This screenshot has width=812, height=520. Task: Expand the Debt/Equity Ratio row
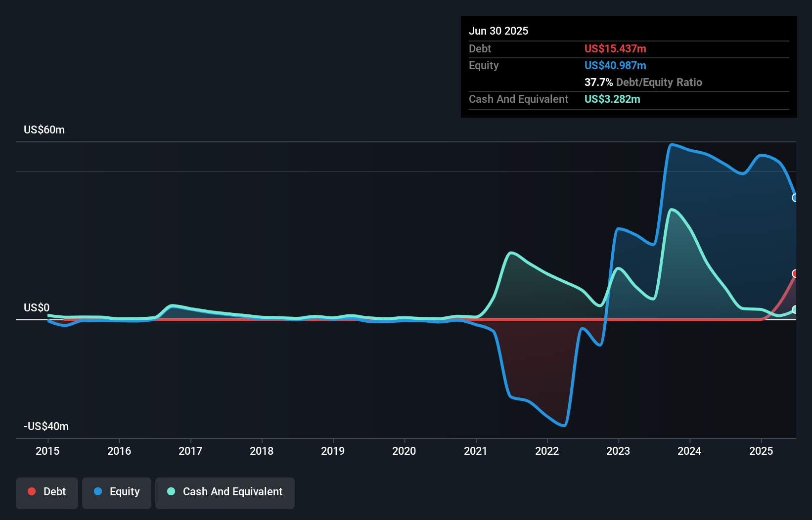point(643,82)
